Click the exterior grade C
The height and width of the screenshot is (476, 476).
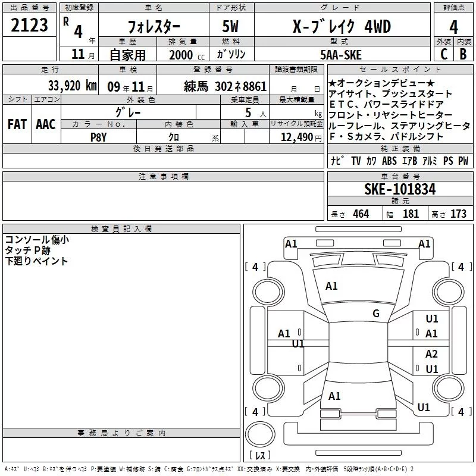point(444,54)
